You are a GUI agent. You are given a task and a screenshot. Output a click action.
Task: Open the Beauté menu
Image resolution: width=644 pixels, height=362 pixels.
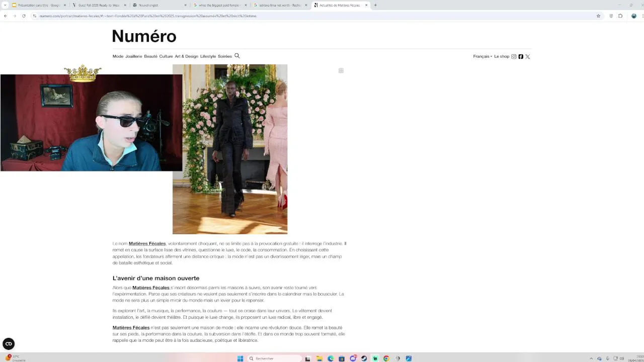pos(150,56)
